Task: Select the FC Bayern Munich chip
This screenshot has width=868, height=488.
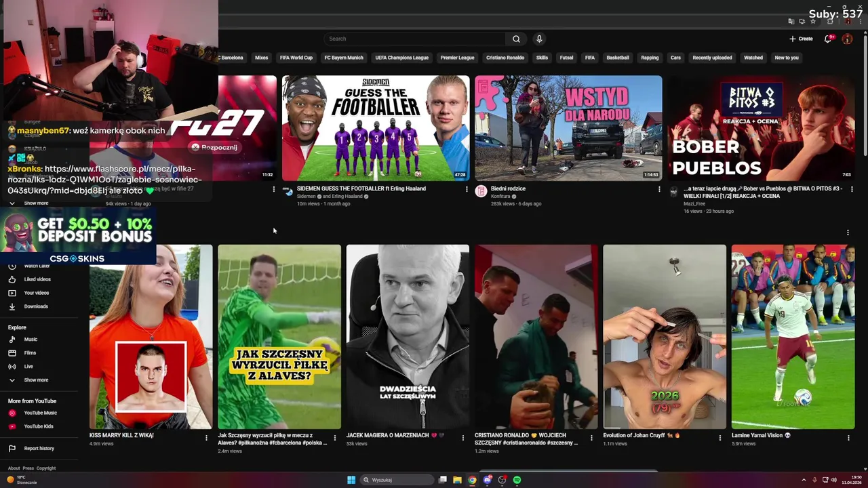Action: click(344, 58)
